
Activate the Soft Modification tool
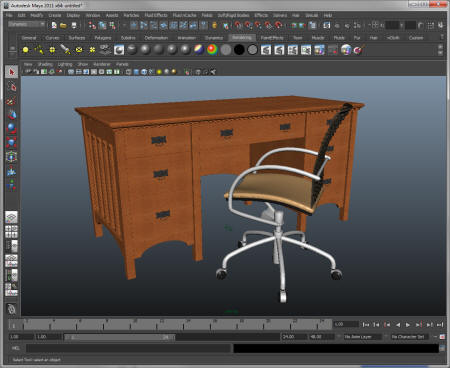coord(12,171)
